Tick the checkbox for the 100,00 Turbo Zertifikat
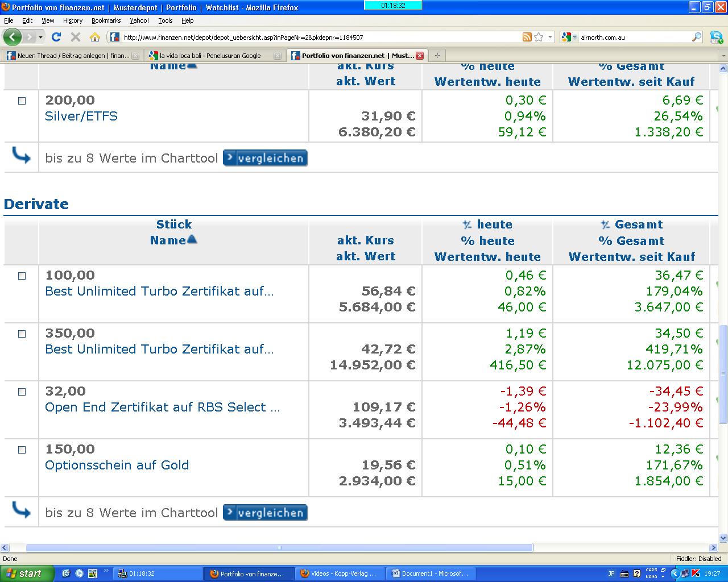The image size is (728, 582). click(22, 276)
